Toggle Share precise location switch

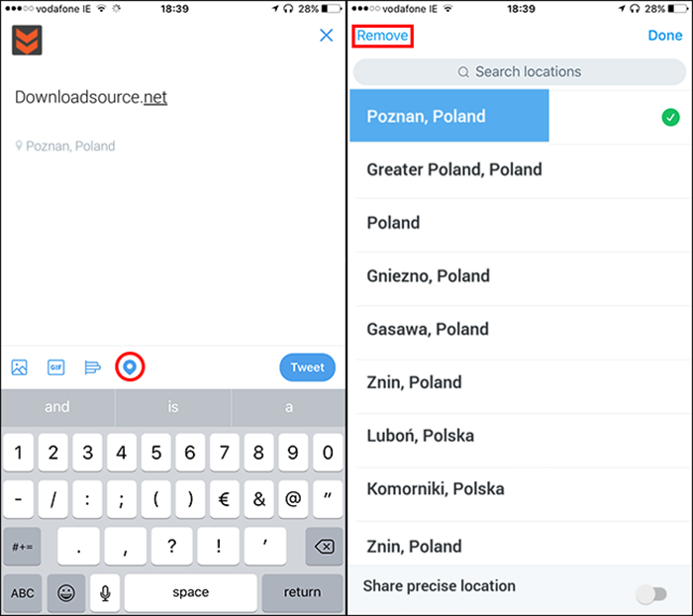[x=651, y=594]
